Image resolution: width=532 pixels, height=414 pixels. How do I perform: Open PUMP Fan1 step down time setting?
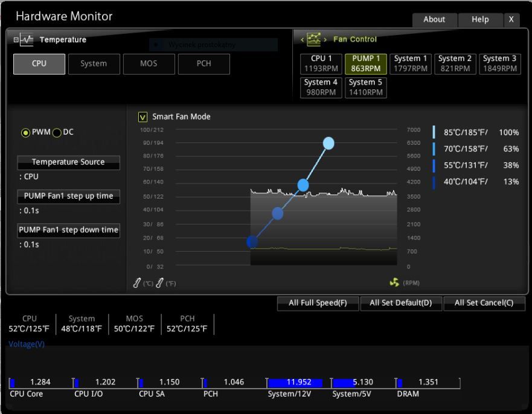pos(68,230)
